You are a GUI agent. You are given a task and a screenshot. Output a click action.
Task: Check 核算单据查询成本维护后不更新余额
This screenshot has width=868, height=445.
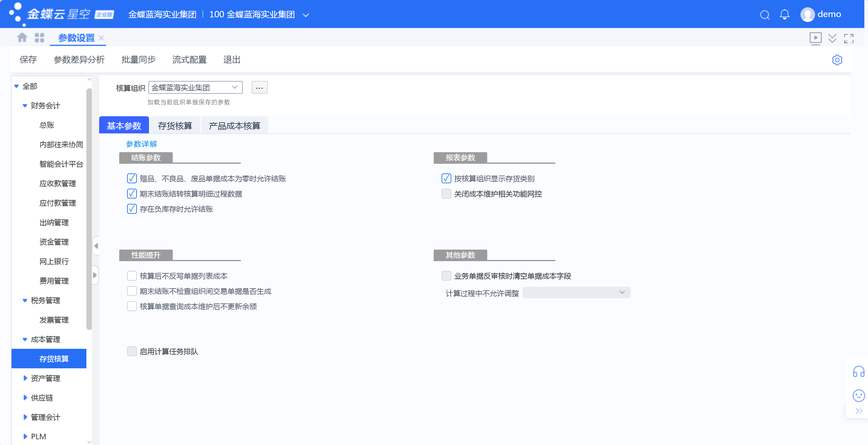click(132, 306)
